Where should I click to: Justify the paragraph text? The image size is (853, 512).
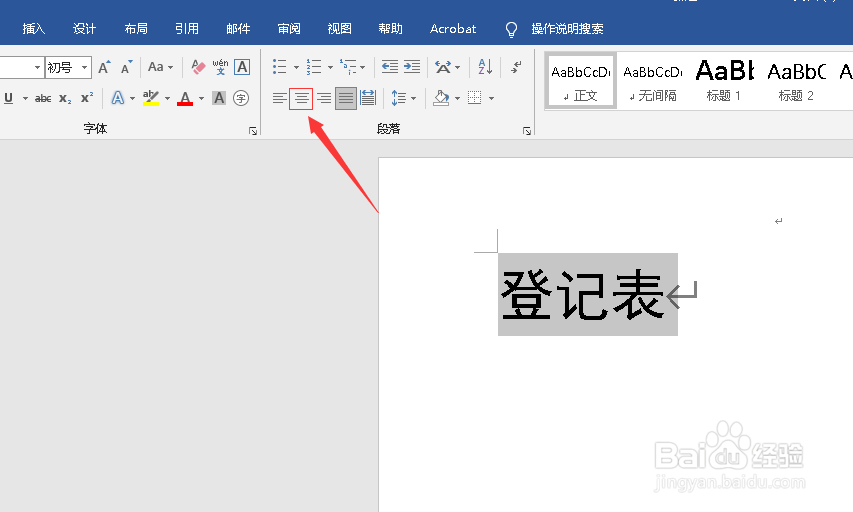point(346,98)
